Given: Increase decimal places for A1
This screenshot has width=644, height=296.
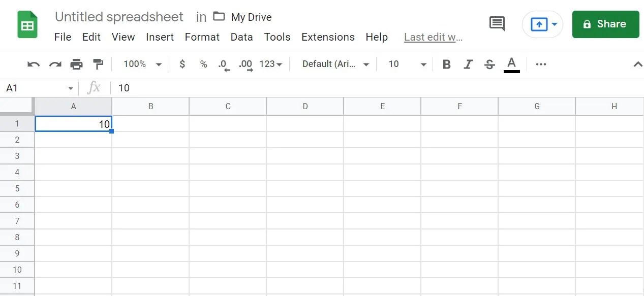Looking at the screenshot, I should pos(244,64).
